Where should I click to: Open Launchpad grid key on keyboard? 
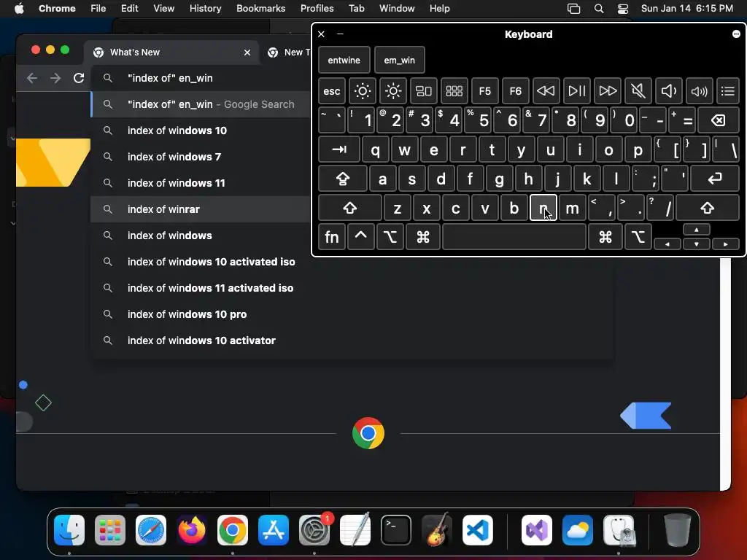[454, 91]
